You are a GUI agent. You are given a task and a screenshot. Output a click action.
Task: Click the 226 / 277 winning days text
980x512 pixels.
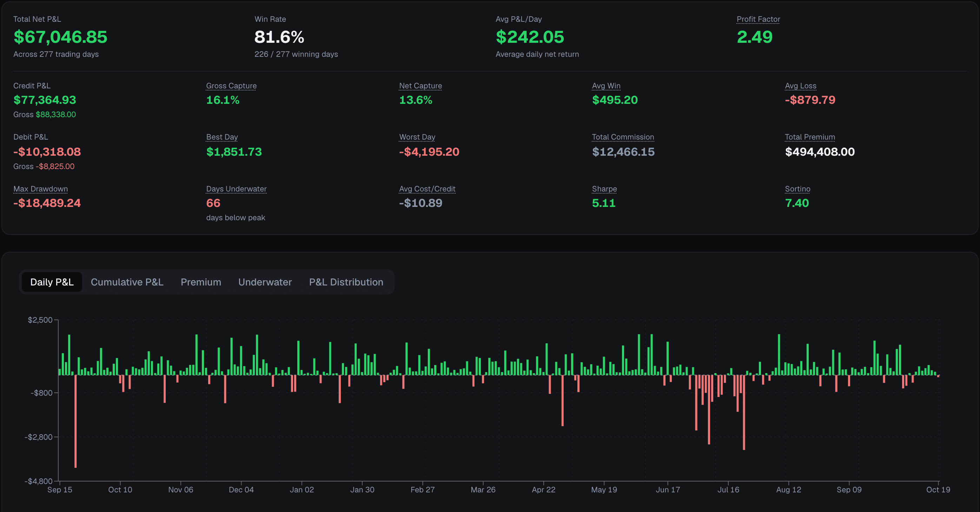click(x=296, y=54)
